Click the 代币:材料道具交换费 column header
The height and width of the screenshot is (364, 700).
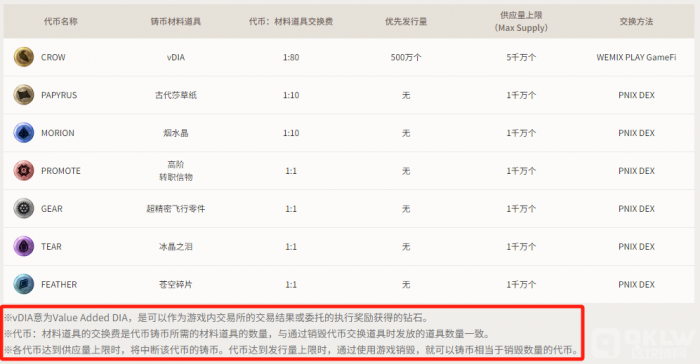click(291, 21)
